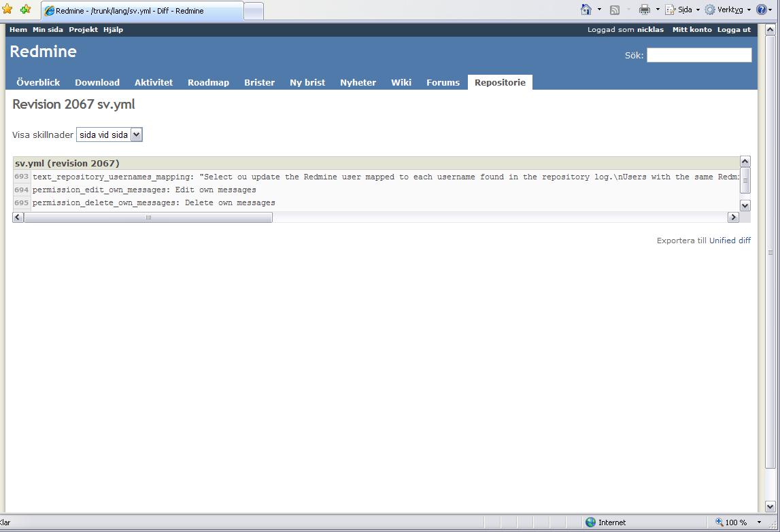Click the browser Home icon
The height and width of the screenshot is (532, 780).
coord(586,10)
